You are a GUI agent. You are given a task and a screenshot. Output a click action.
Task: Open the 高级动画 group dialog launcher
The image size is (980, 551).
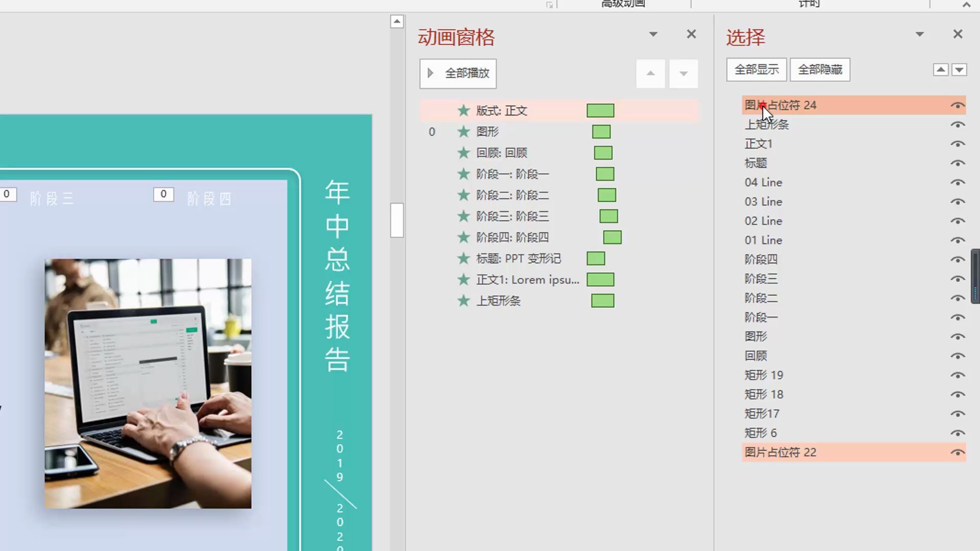pos(549,5)
